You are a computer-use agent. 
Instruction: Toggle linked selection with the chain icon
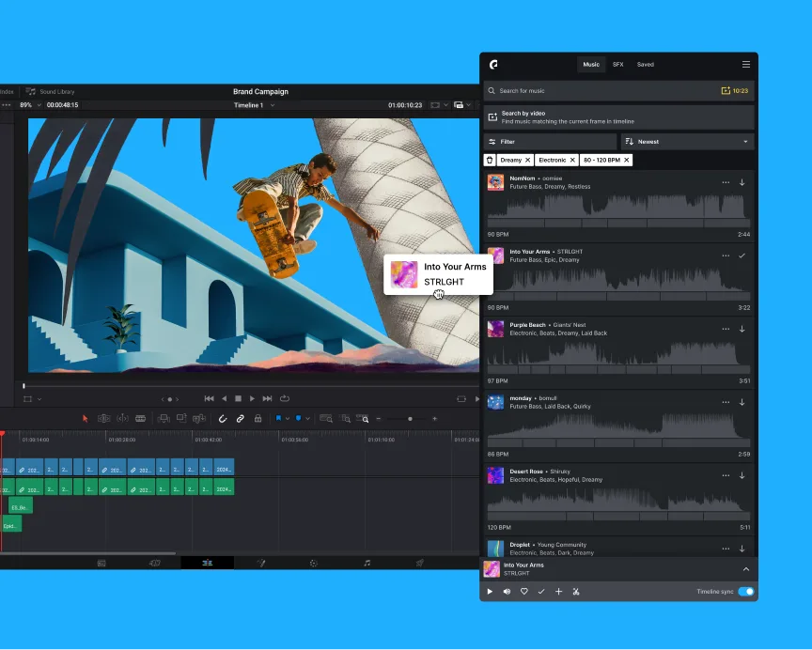click(x=241, y=418)
